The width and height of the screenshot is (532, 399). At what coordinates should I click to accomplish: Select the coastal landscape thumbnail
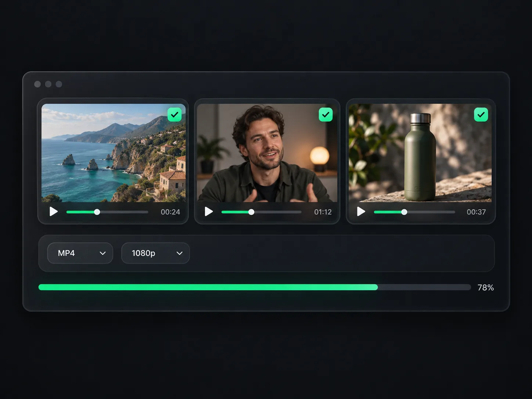click(114, 153)
